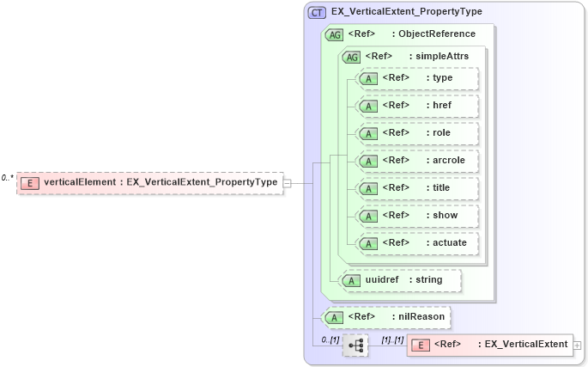Select the ': actuate' attribute label
The height and width of the screenshot is (367, 588).
click(446, 242)
